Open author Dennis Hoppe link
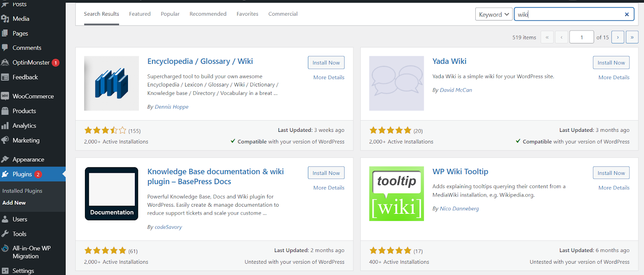The image size is (644, 275). [171, 107]
